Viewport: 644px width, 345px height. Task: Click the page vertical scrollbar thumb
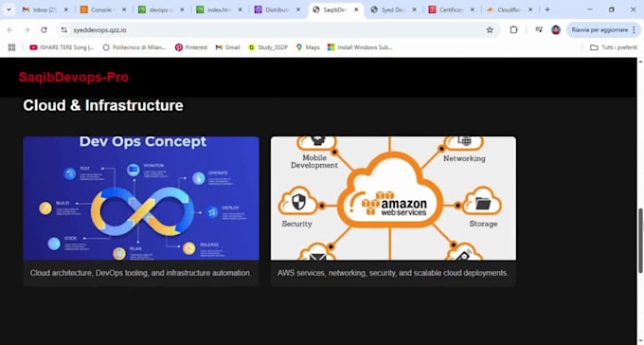coord(640,241)
